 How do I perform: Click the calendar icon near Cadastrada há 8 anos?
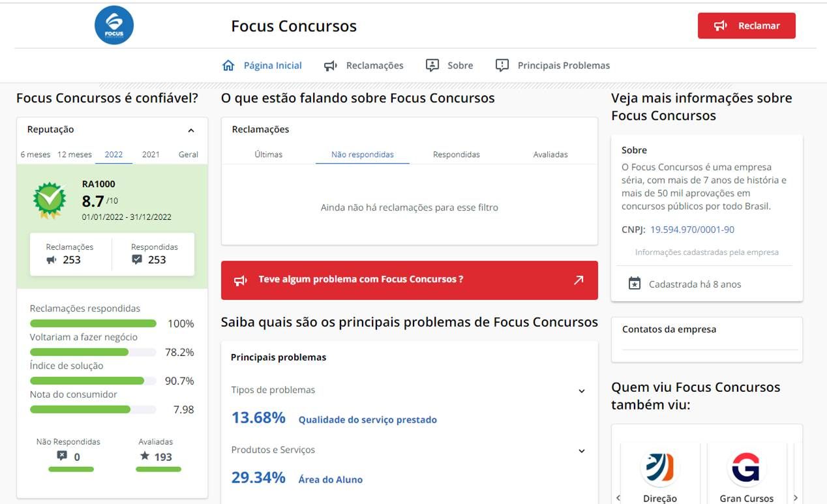click(x=634, y=284)
